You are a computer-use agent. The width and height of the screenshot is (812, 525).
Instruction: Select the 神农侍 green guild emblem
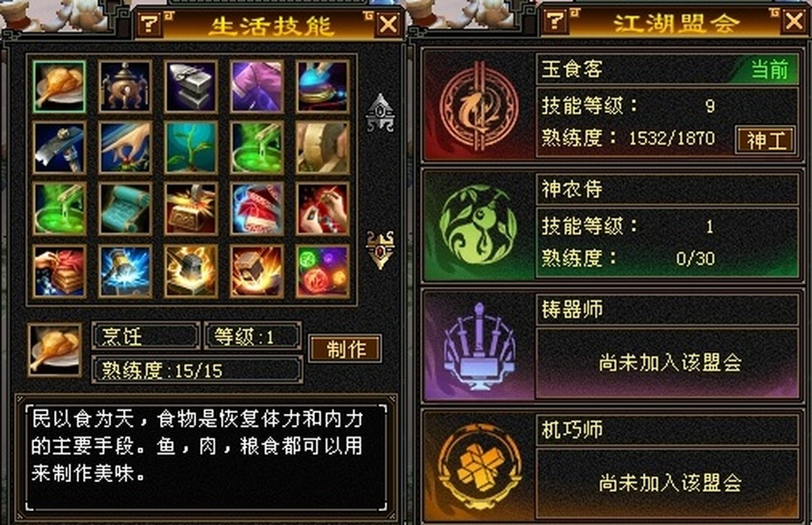[x=478, y=225]
